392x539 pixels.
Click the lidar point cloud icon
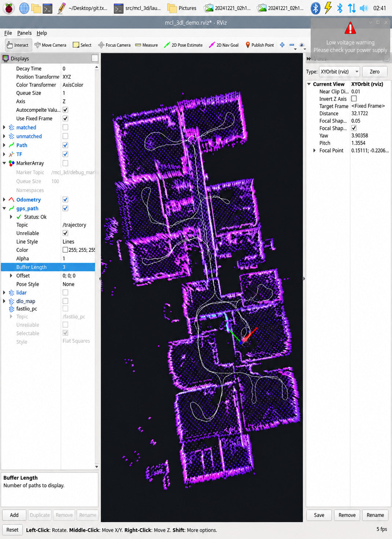click(x=11, y=293)
